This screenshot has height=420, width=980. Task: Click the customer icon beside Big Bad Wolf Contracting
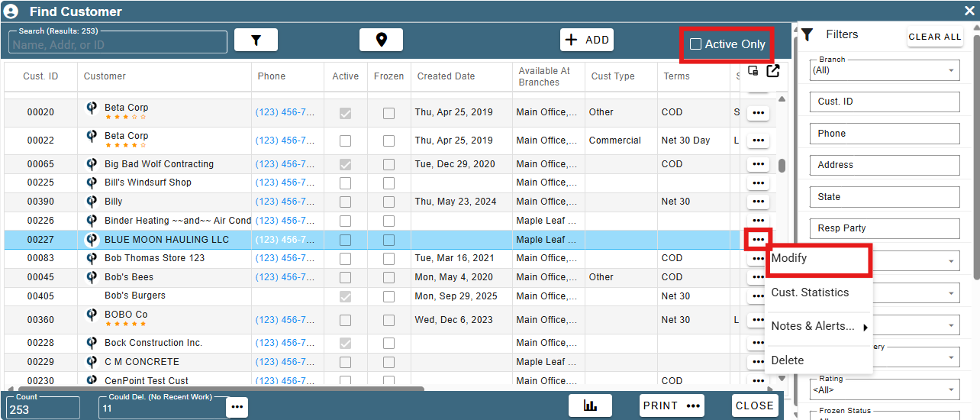(x=92, y=164)
